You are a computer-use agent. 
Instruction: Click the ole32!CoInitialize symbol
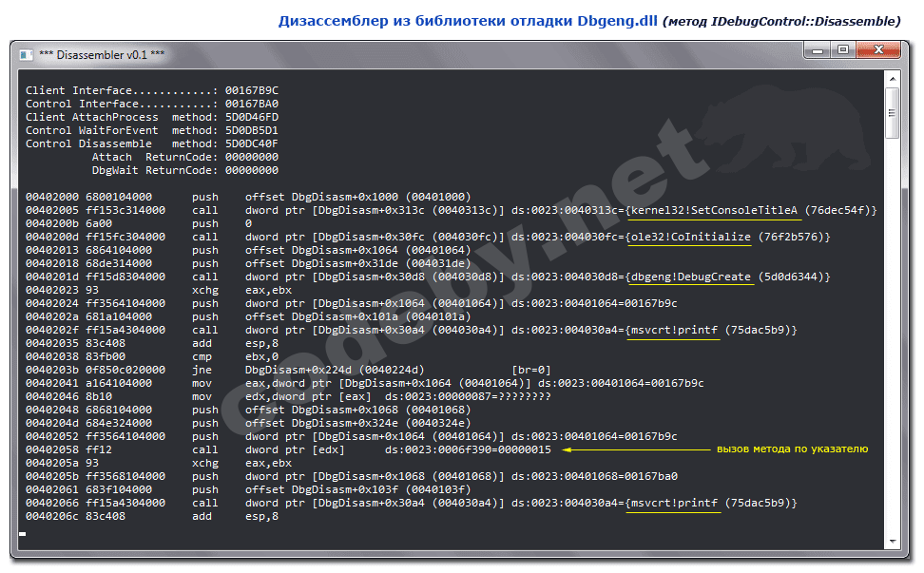click(691, 237)
